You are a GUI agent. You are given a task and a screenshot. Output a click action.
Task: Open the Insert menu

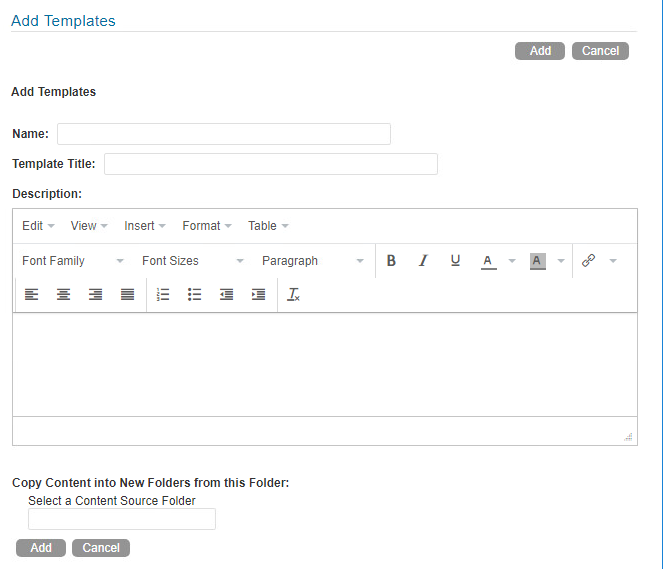tap(145, 226)
